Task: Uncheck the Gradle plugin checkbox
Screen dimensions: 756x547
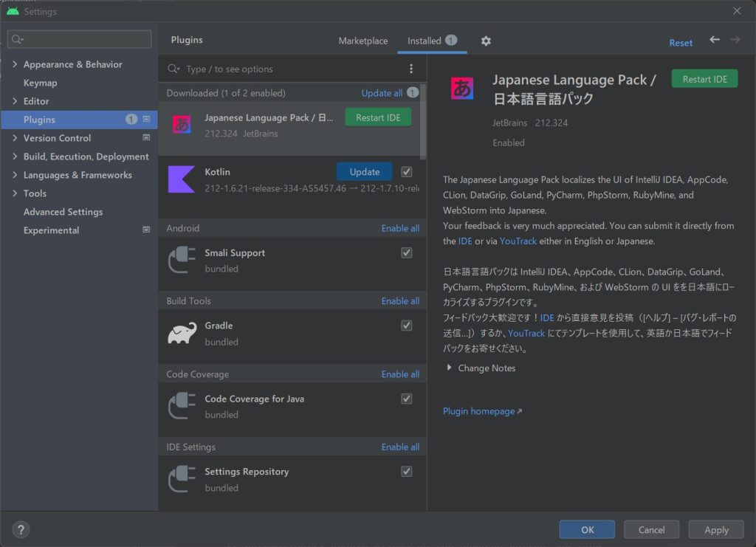Action: (407, 326)
